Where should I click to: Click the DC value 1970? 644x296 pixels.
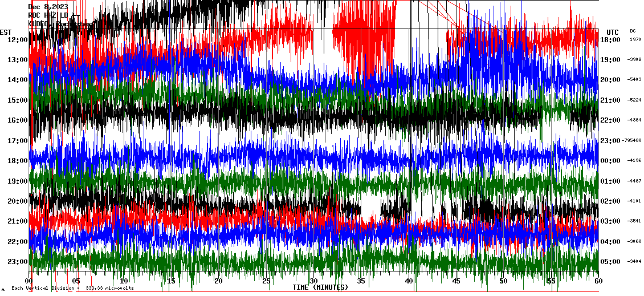(x=635, y=40)
